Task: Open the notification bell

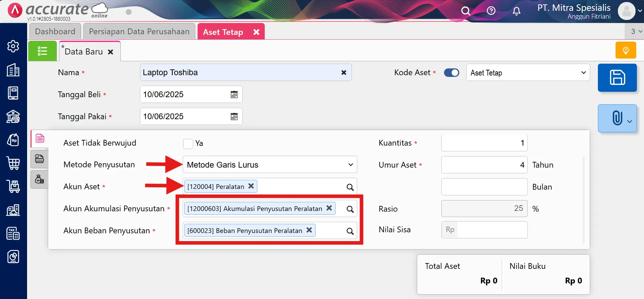Action: pos(516,11)
